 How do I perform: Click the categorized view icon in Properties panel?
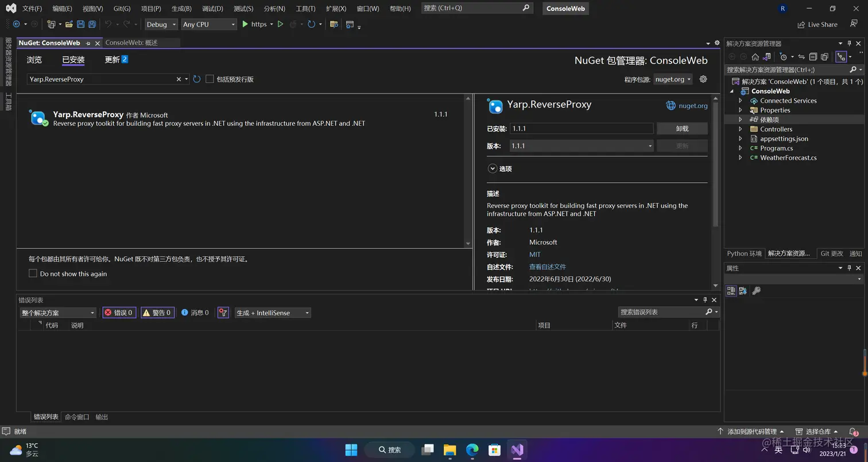coord(731,291)
